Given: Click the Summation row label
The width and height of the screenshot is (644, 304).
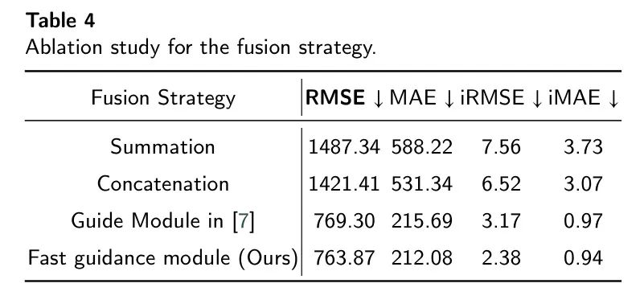Looking at the screenshot, I should (x=162, y=147).
